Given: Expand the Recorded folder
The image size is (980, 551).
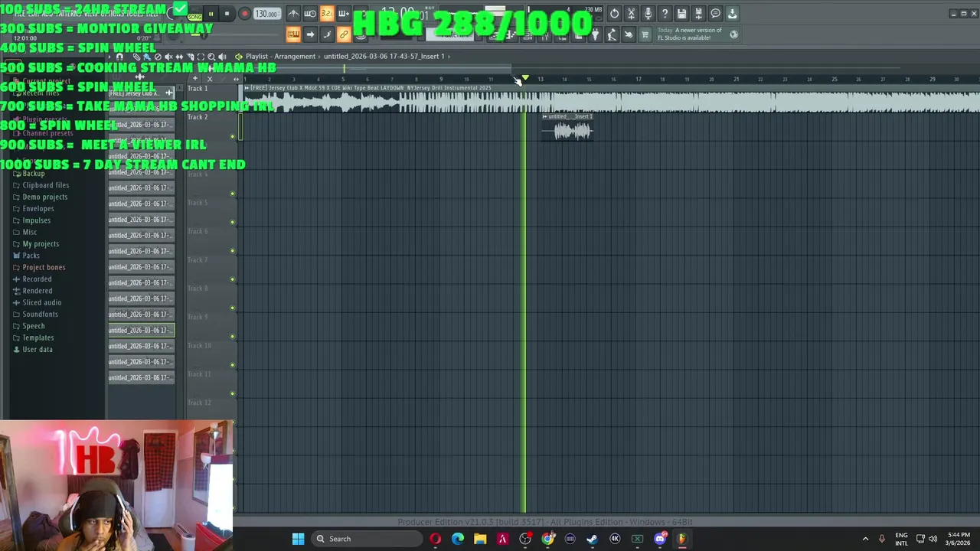Looking at the screenshot, I should click(x=38, y=279).
